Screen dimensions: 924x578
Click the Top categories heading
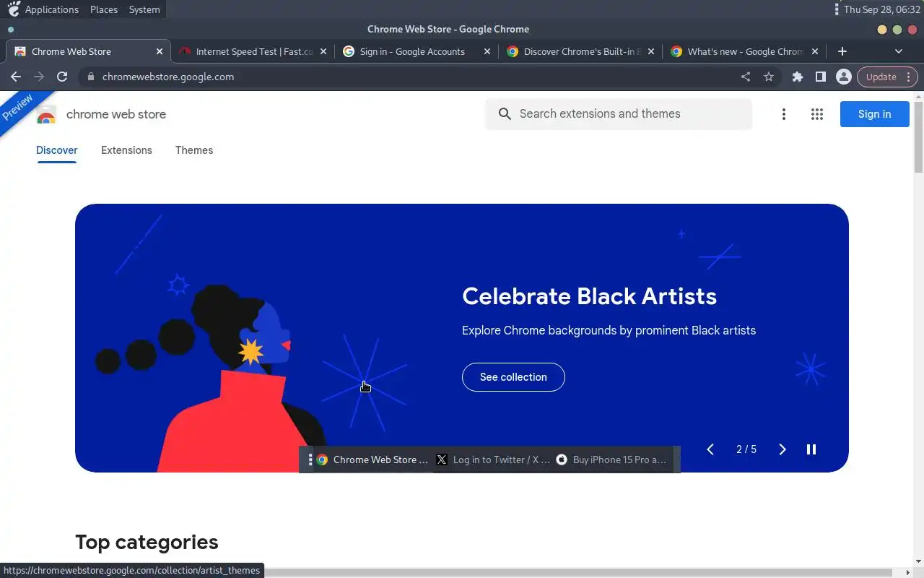(147, 542)
